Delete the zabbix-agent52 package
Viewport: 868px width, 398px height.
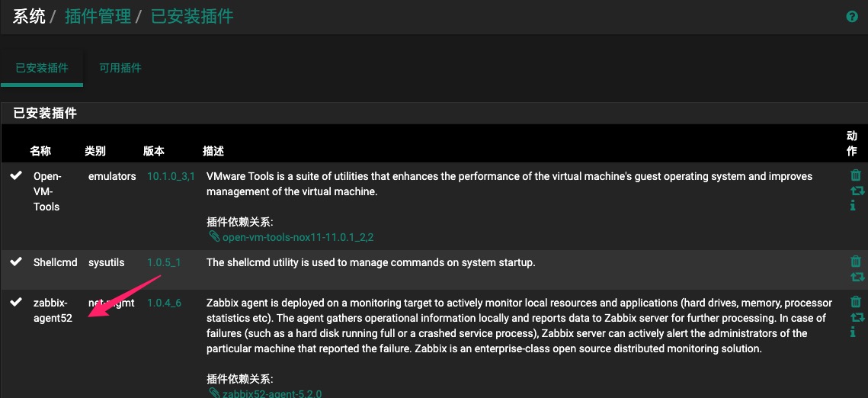tap(856, 302)
